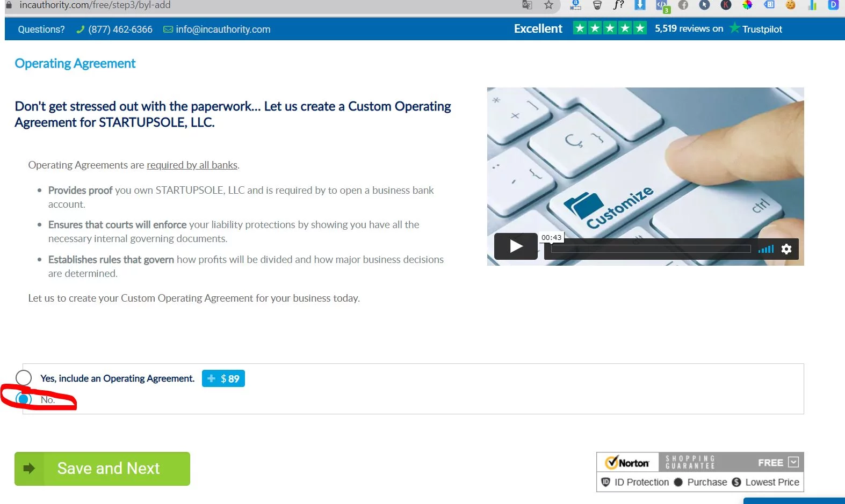The height and width of the screenshot is (504, 845).
Task: Select 'Yes, include an Operating Agreement' radio
Action: [x=24, y=378]
